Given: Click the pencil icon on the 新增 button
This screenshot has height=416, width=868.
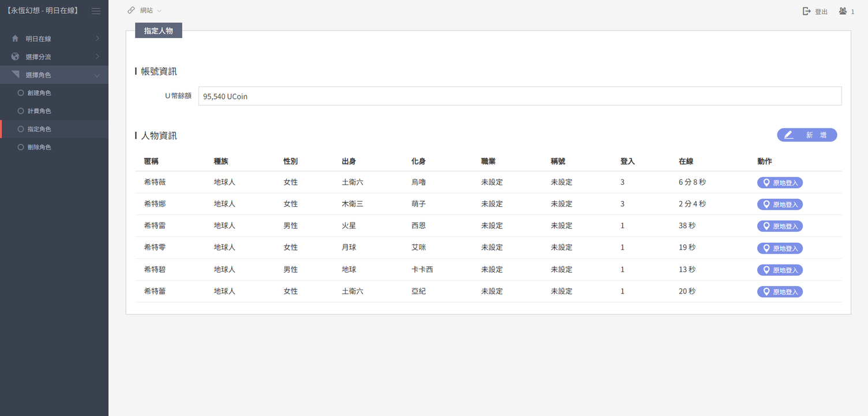Looking at the screenshot, I should [x=788, y=135].
